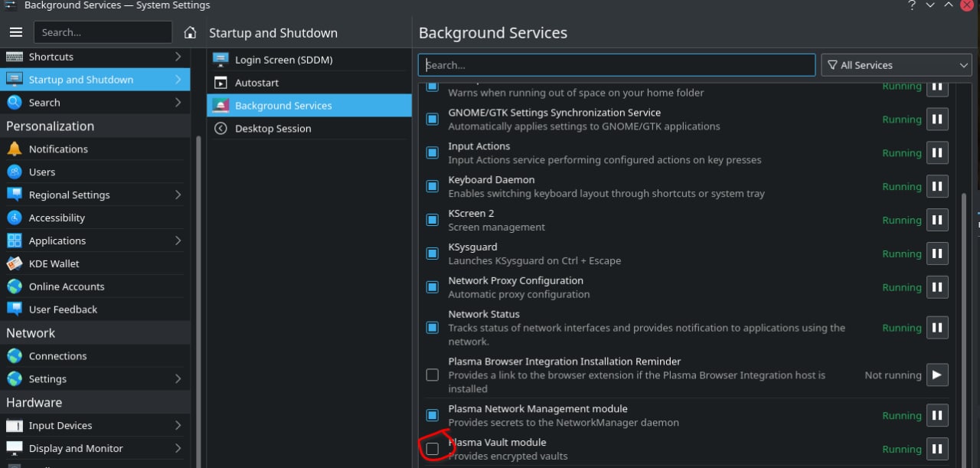Click the home icon next to search
This screenshot has height=468, width=980.
[191, 33]
